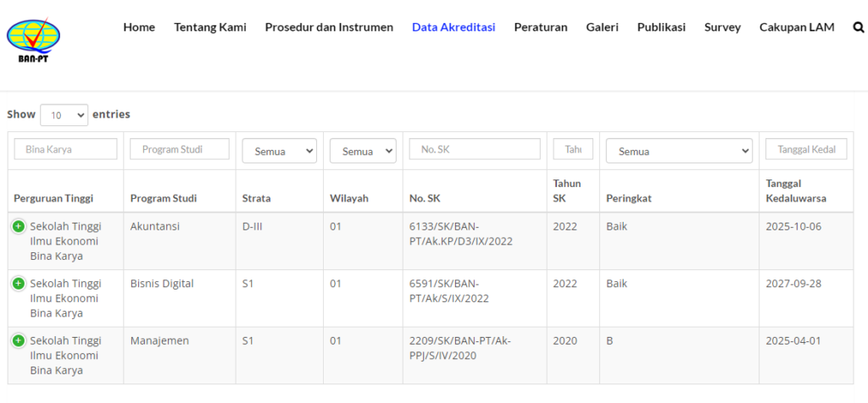Click the BAN-PT logo

pyautogui.click(x=33, y=41)
